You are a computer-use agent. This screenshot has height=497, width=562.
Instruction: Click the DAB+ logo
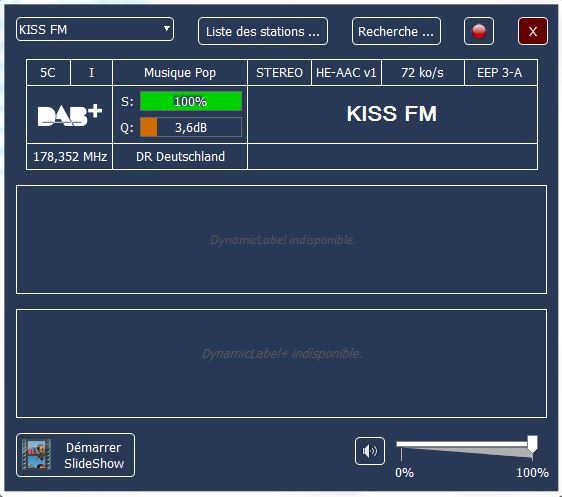click(70, 115)
